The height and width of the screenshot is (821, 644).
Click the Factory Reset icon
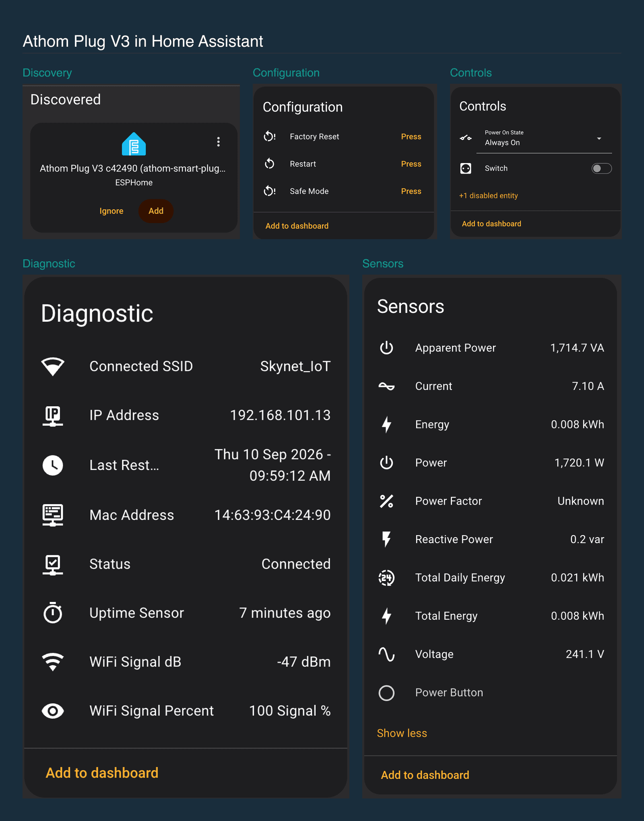[x=269, y=136]
